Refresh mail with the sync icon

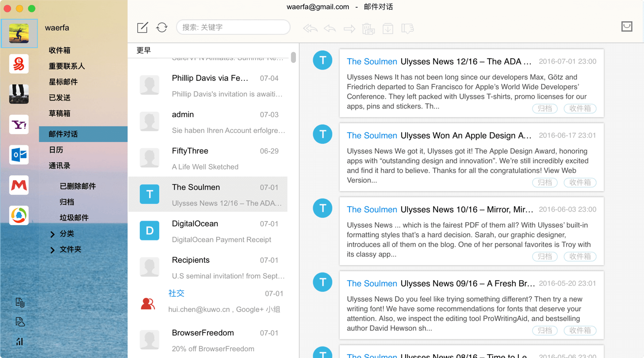(x=162, y=28)
